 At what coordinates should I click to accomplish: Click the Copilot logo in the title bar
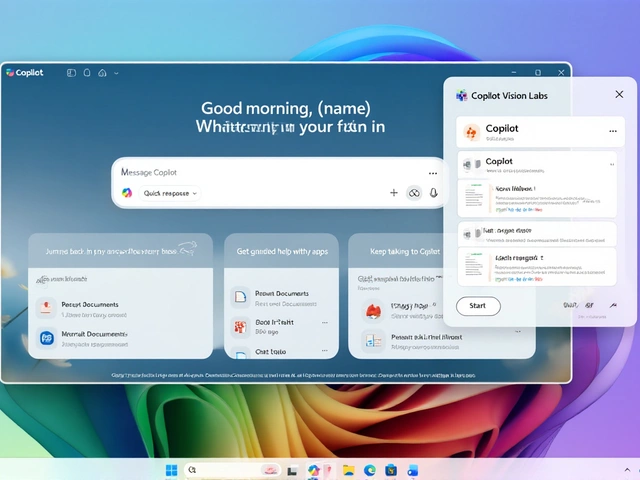[10, 73]
